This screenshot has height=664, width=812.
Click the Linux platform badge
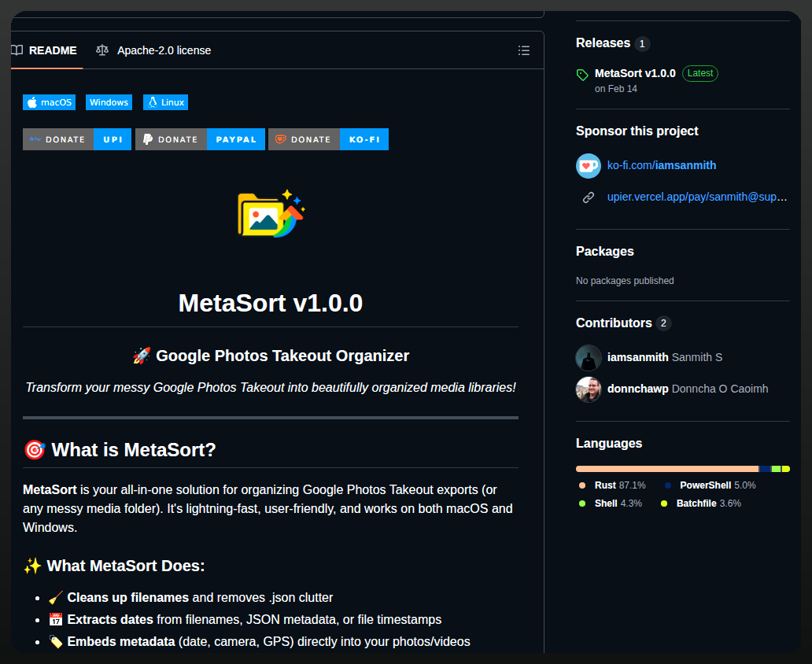tap(166, 102)
